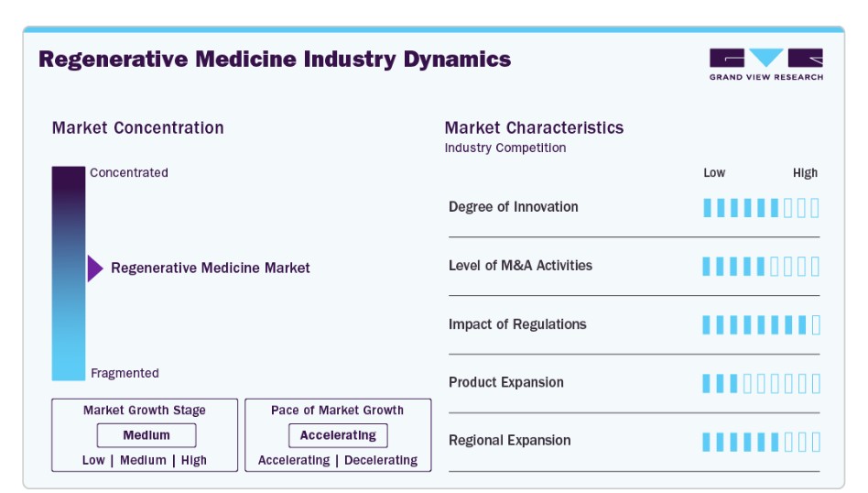Screen dimensions: 868x493
Task: Click the Concentrated label beside the gradient
Action: (x=129, y=173)
